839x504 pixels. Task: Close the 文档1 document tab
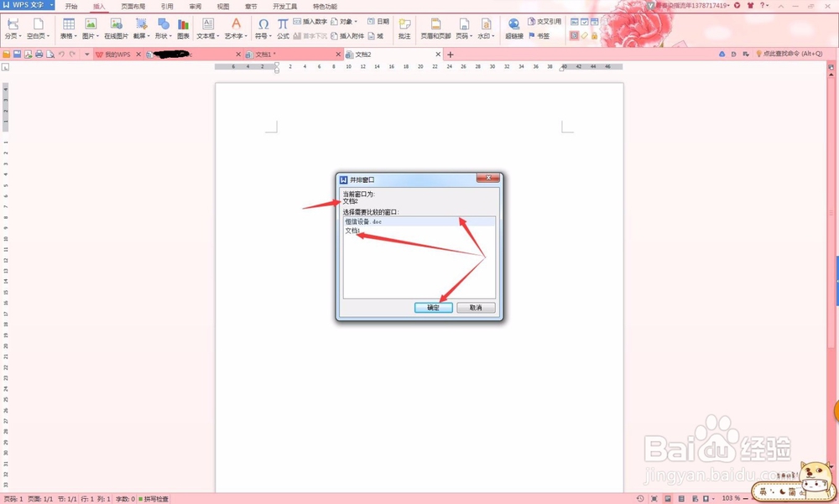(x=338, y=55)
